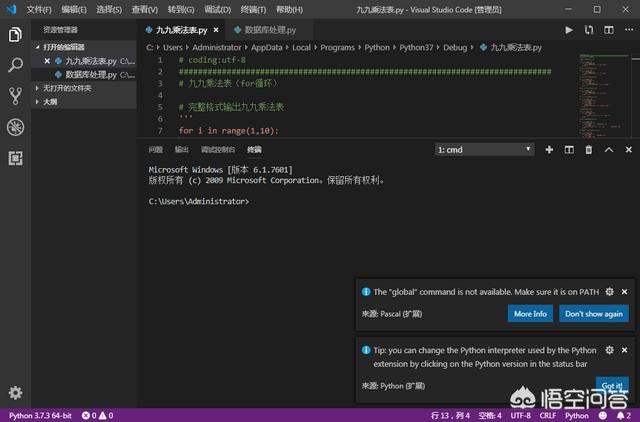Click the feedback smiley in status bar
This screenshot has width=640, height=422.
[x=603, y=415]
